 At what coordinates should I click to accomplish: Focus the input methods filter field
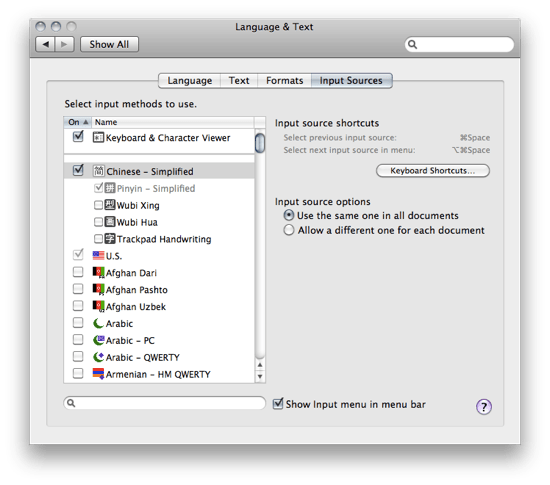tap(165, 403)
